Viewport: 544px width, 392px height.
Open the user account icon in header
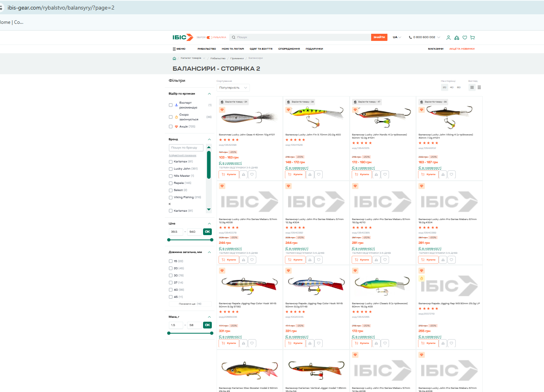448,37
